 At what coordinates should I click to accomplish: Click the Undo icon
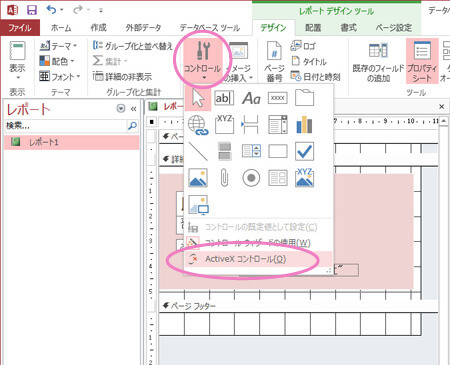point(52,10)
